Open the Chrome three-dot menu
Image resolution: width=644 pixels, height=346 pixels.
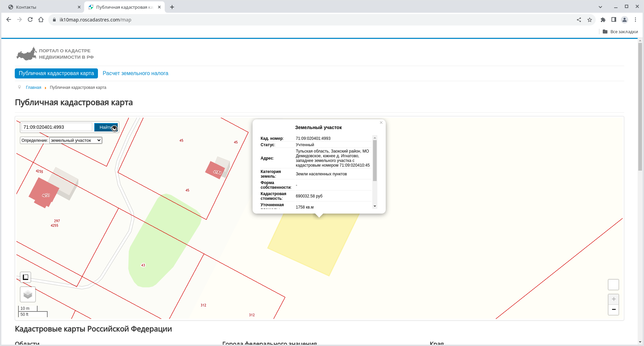pos(635,20)
